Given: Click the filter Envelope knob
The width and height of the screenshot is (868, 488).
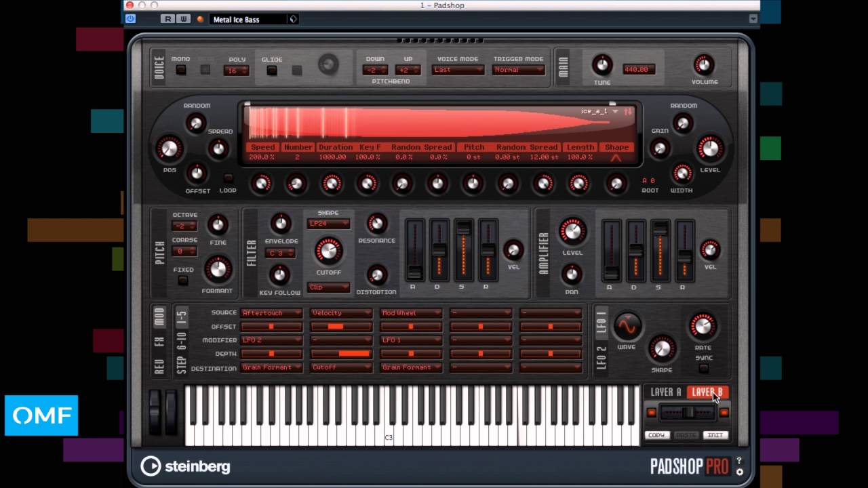Looking at the screenshot, I should pos(281,224).
